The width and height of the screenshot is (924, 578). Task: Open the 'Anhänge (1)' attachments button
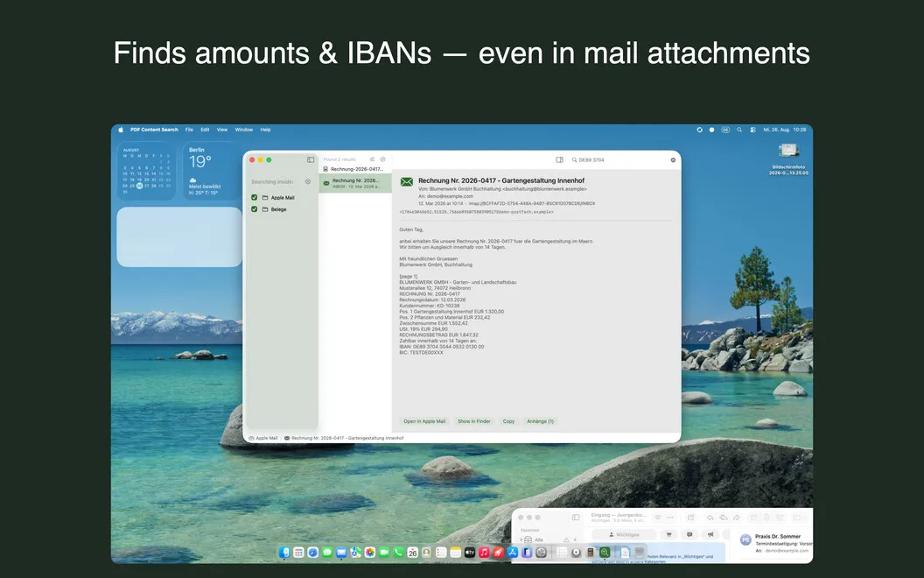(541, 421)
